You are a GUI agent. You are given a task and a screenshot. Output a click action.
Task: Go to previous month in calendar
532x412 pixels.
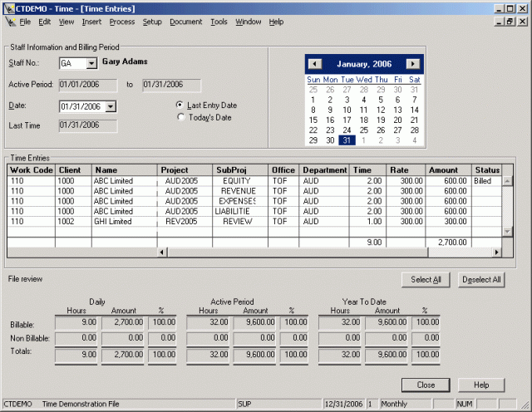click(x=314, y=64)
